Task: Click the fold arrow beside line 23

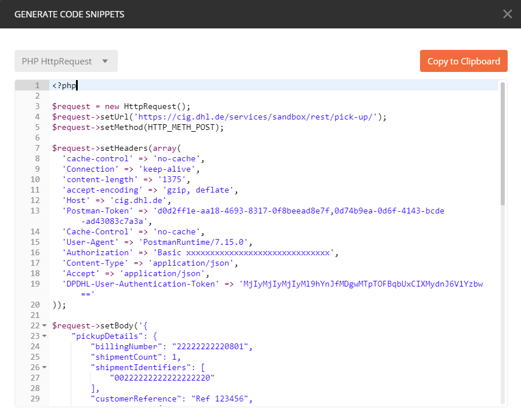Action: (44, 336)
